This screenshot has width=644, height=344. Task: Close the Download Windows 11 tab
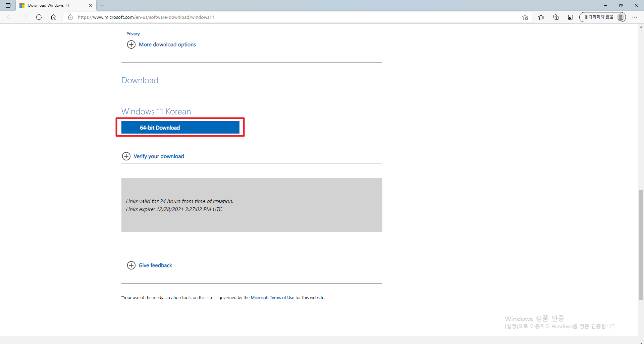click(x=91, y=5)
